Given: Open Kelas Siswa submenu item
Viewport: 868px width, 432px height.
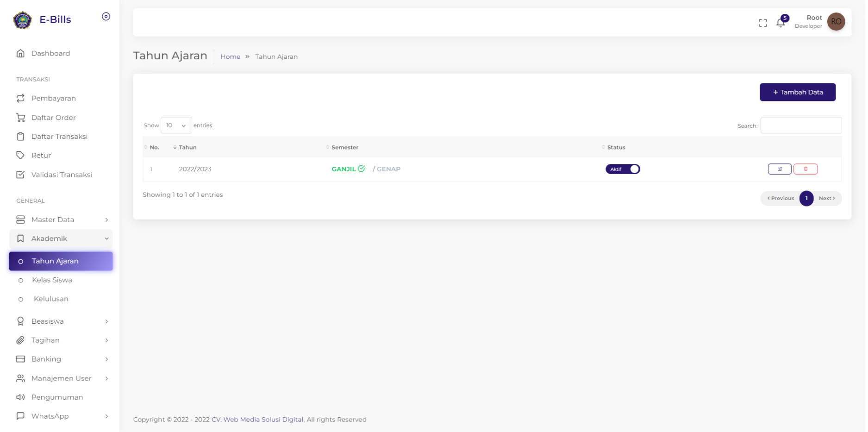Looking at the screenshot, I should coord(52,280).
